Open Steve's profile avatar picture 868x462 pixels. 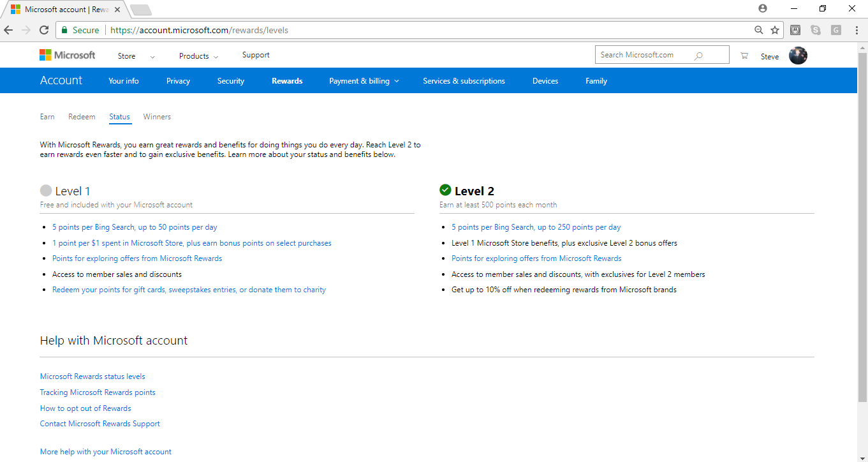(x=798, y=56)
